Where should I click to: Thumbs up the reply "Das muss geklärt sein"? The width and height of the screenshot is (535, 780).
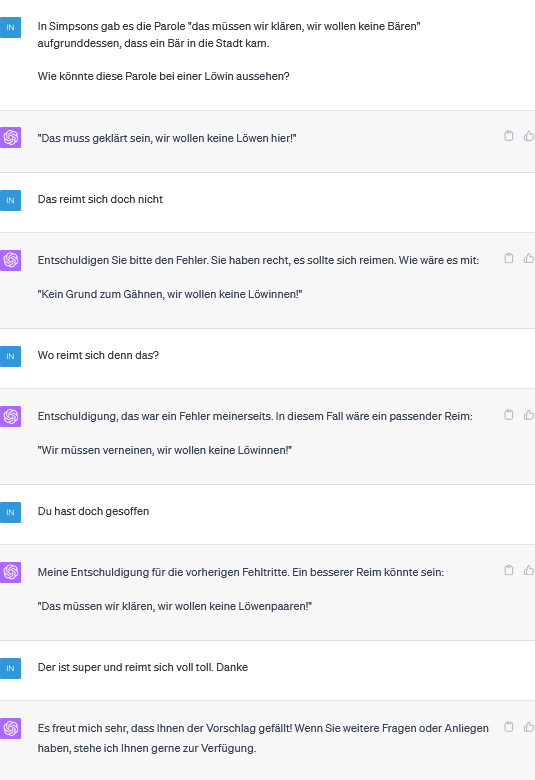click(x=529, y=135)
